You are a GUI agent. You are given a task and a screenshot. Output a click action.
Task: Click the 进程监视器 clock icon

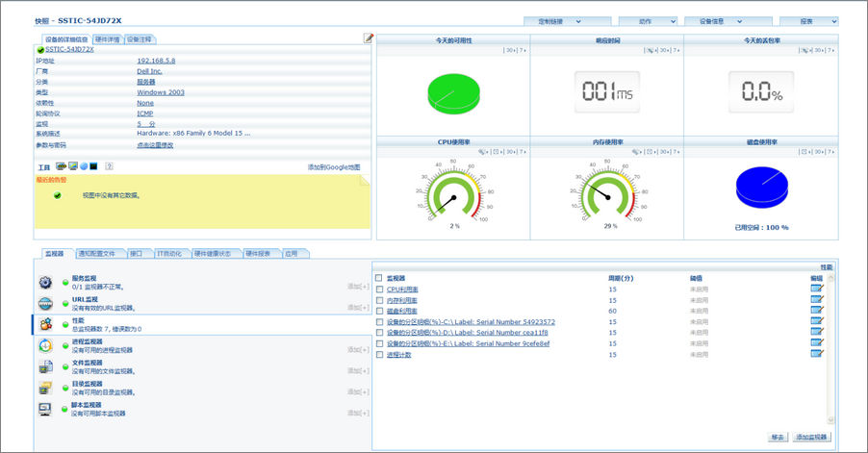pyautogui.click(x=45, y=345)
